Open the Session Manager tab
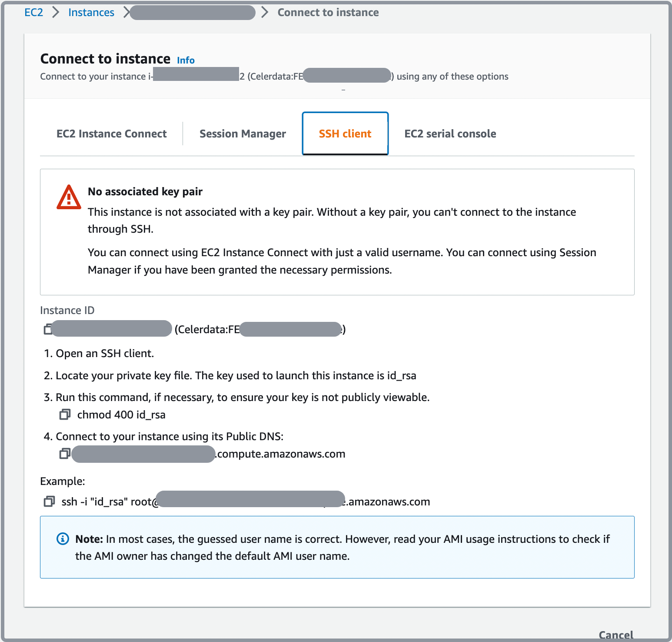 pyautogui.click(x=243, y=134)
